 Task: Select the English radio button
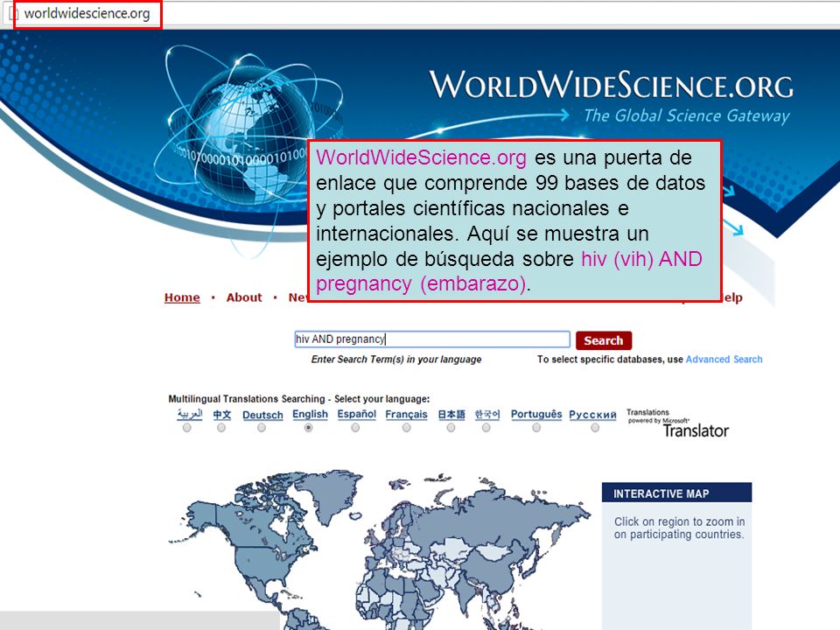click(309, 428)
